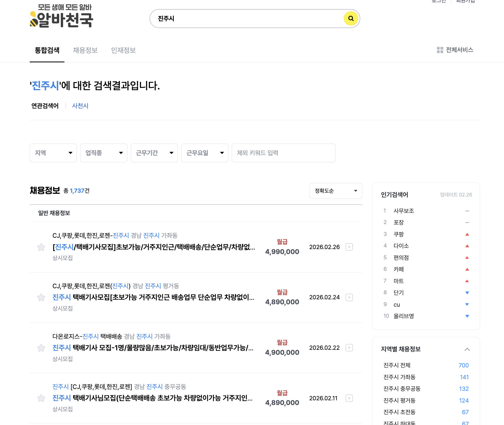This screenshot has width=504, height=425.
Task: Open the 진주시 전체 jobs link
Action: pyautogui.click(x=397, y=365)
